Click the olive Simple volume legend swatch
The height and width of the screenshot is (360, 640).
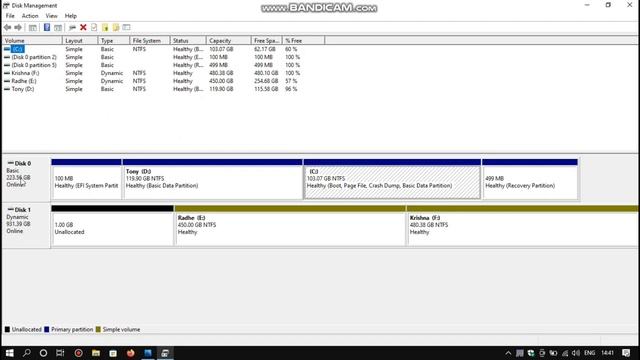point(98,329)
